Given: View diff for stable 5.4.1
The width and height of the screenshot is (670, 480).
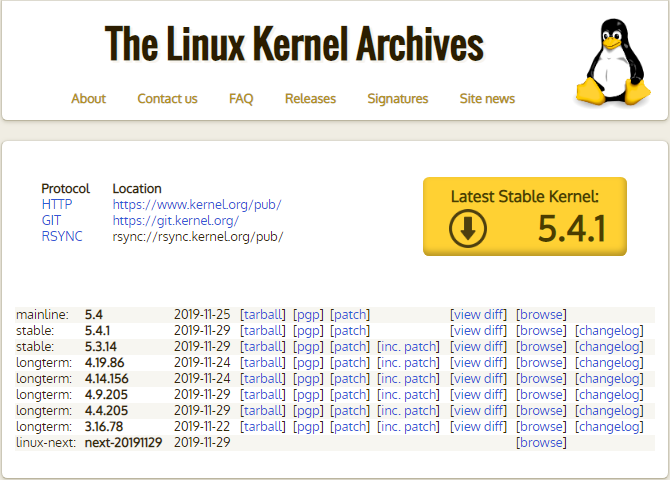Looking at the screenshot, I should pos(478,330).
